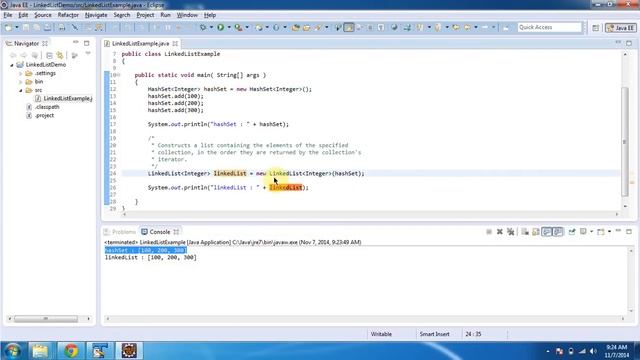Expand the bin folder
The image size is (640, 360).
click(20, 82)
